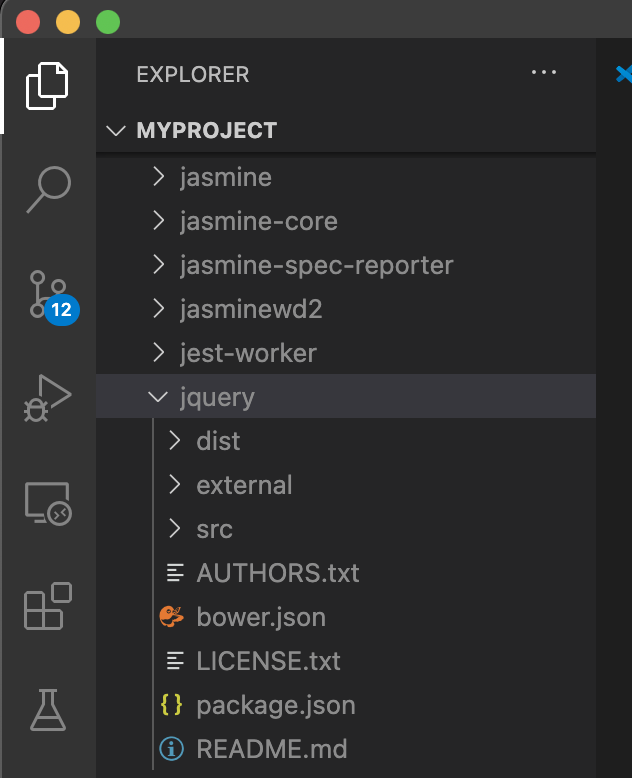Open the Extensions view
This screenshot has height=778, width=632.
point(48,606)
